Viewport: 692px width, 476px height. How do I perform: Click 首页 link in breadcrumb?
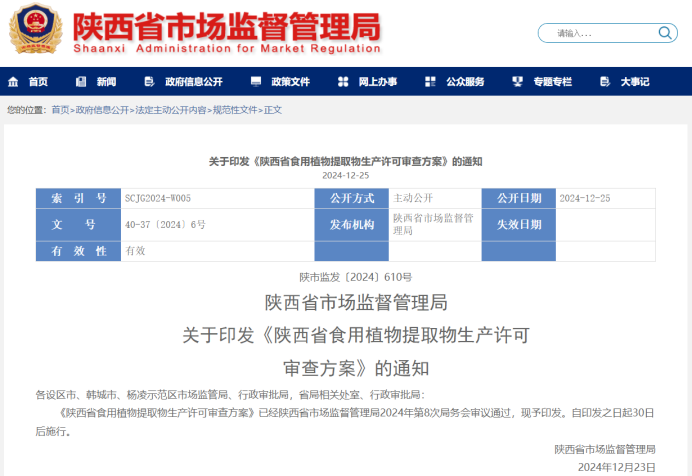pyautogui.click(x=60, y=110)
